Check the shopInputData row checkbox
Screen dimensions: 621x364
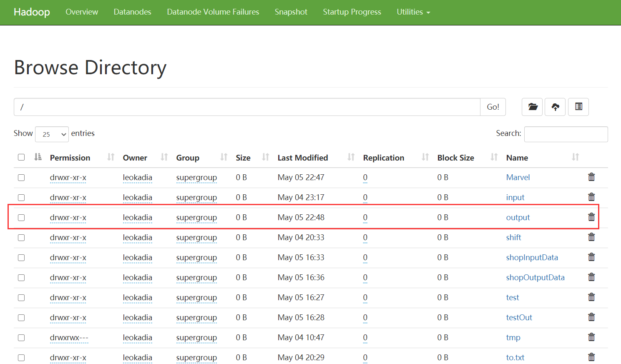(21, 258)
